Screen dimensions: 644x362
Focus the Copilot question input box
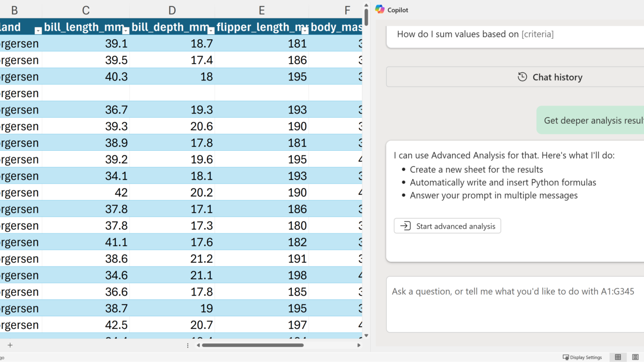point(515,304)
